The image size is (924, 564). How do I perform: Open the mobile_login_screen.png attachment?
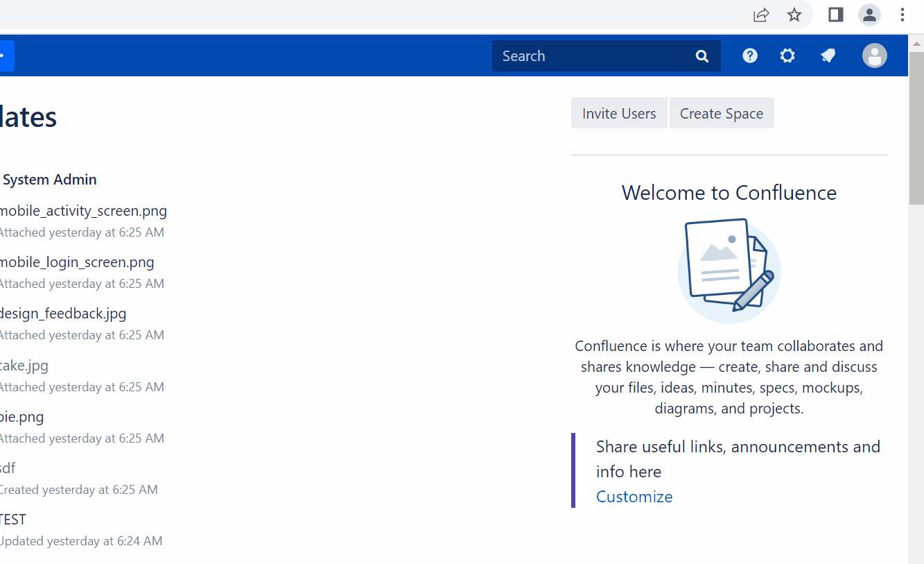77,262
